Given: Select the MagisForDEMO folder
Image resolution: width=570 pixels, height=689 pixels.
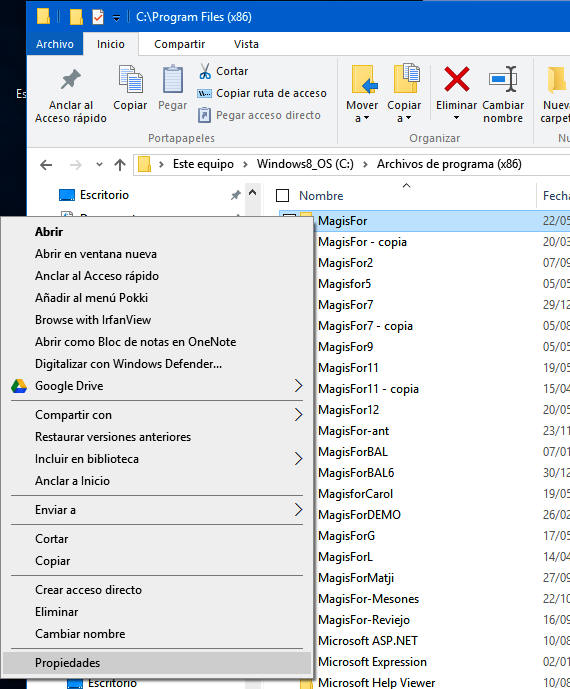Looking at the screenshot, I should point(359,515).
